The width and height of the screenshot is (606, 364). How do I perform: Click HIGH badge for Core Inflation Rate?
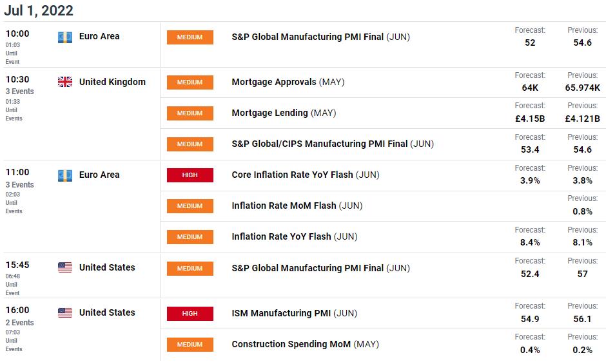tap(190, 175)
